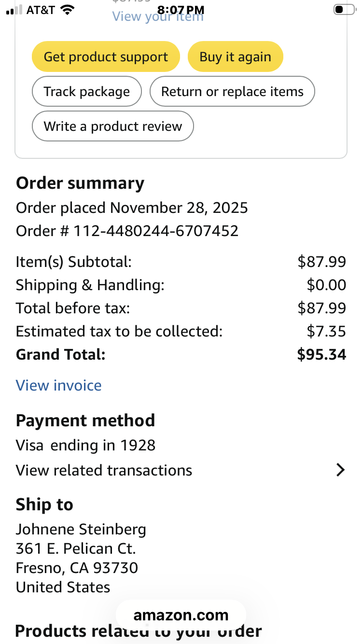
Task: Tap the Wi-Fi status icon
Action: pyautogui.click(x=68, y=10)
